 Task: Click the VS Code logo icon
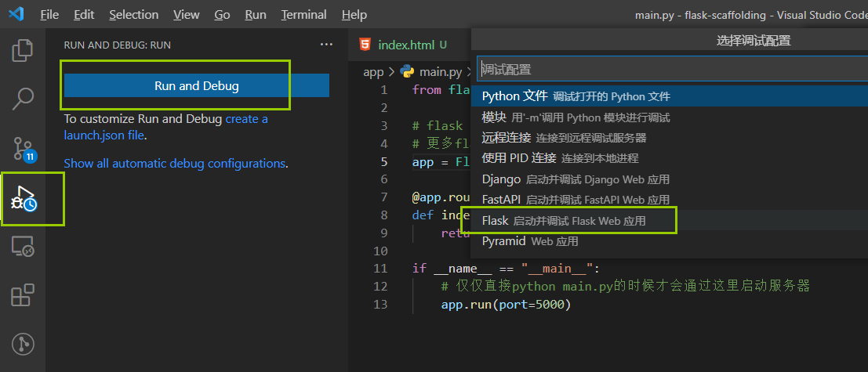16,14
